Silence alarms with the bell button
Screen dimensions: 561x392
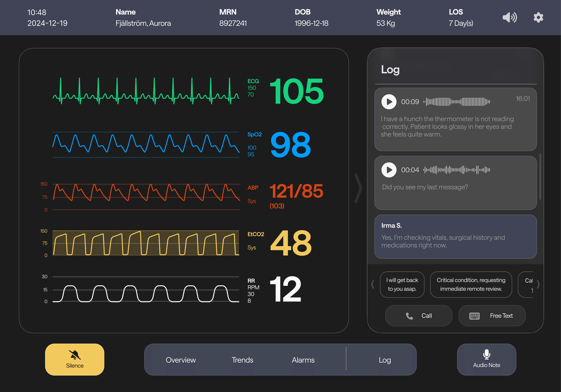(75, 359)
